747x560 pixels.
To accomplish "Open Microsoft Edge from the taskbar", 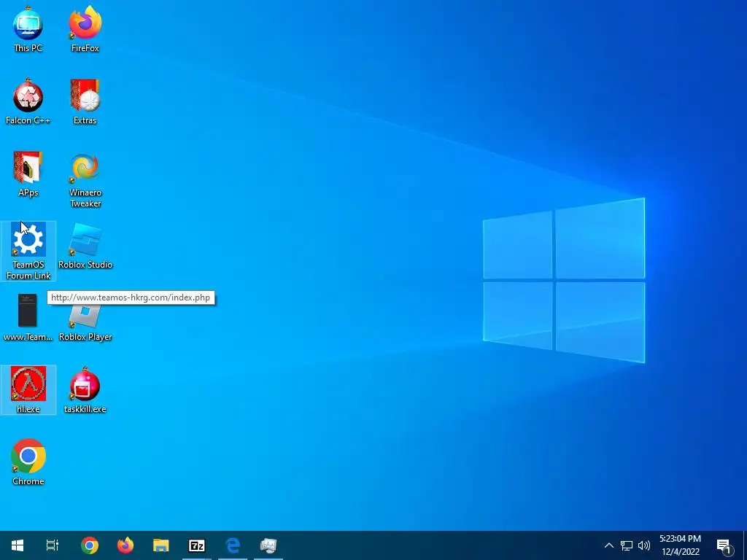I will [233, 545].
